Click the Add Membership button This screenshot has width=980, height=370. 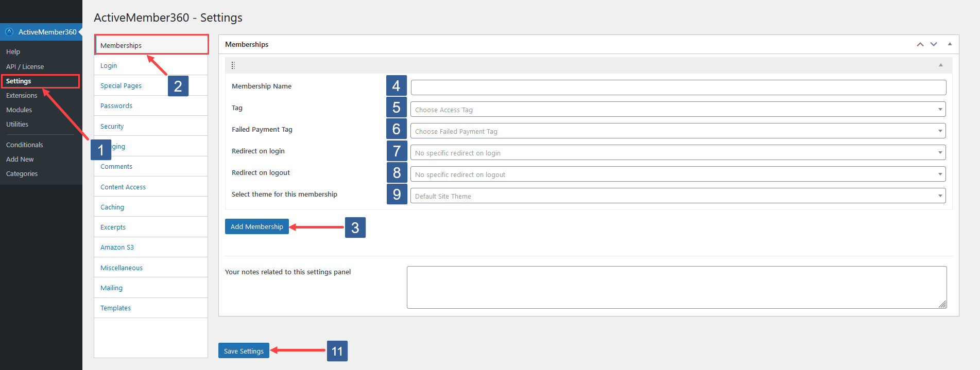coord(257,226)
